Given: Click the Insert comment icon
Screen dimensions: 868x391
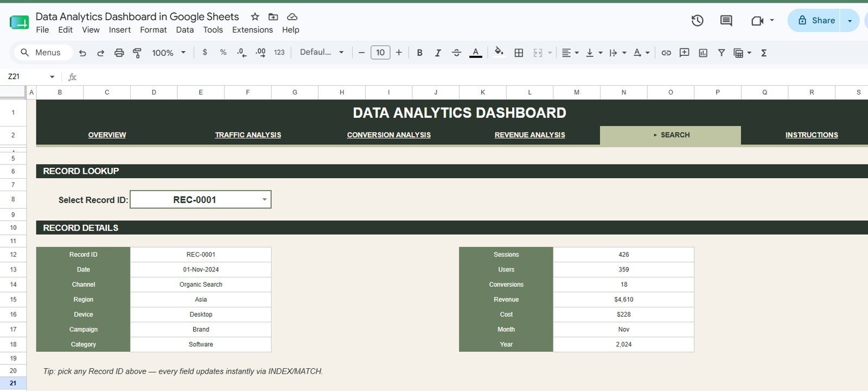Looking at the screenshot, I should click(x=685, y=53).
